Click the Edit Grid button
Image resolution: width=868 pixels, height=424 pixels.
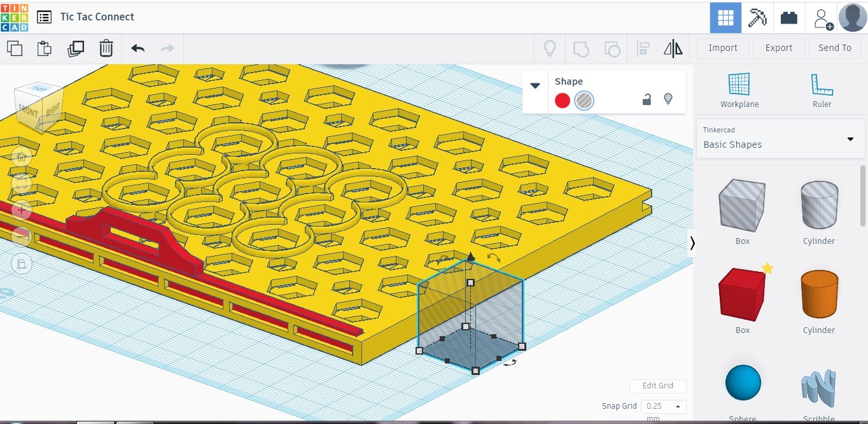(658, 386)
